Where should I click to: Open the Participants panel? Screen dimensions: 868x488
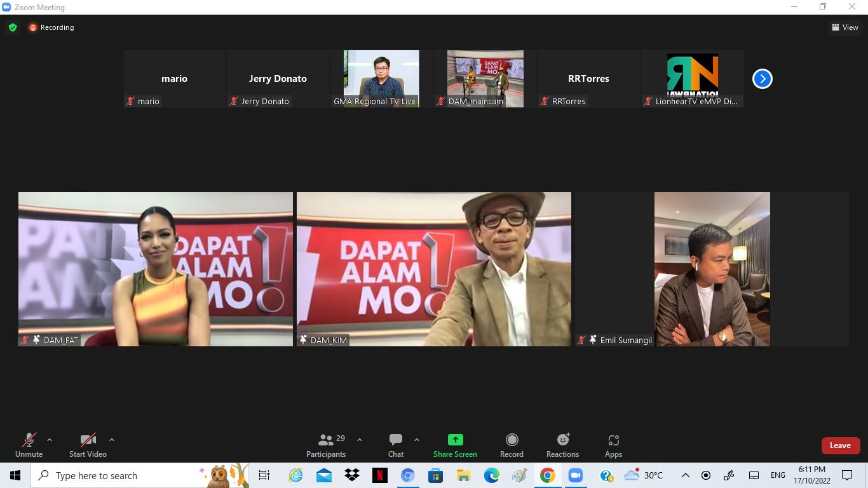click(326, 445)
